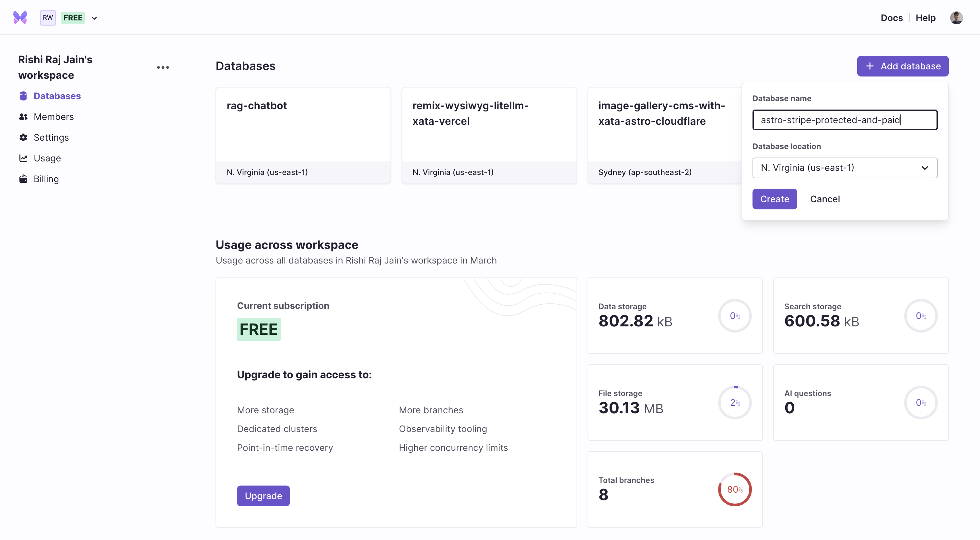
Task: Click the Members people icon
Action: point(23,117)
